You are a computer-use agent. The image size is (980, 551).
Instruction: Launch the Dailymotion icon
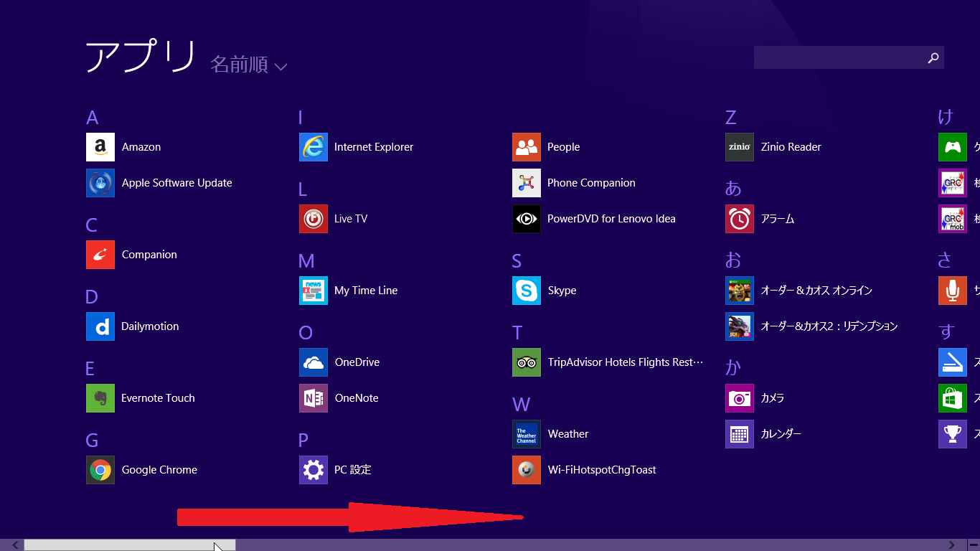coord(100,326)
